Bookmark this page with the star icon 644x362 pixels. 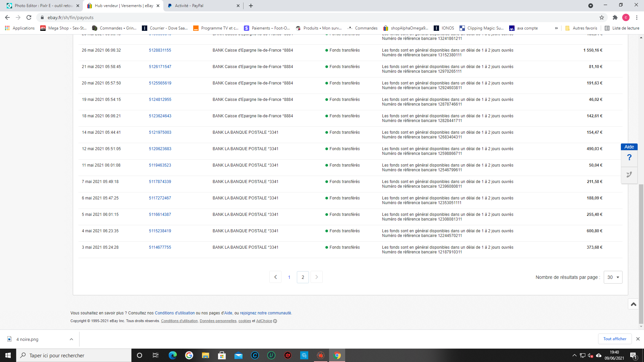click(602, 17)
